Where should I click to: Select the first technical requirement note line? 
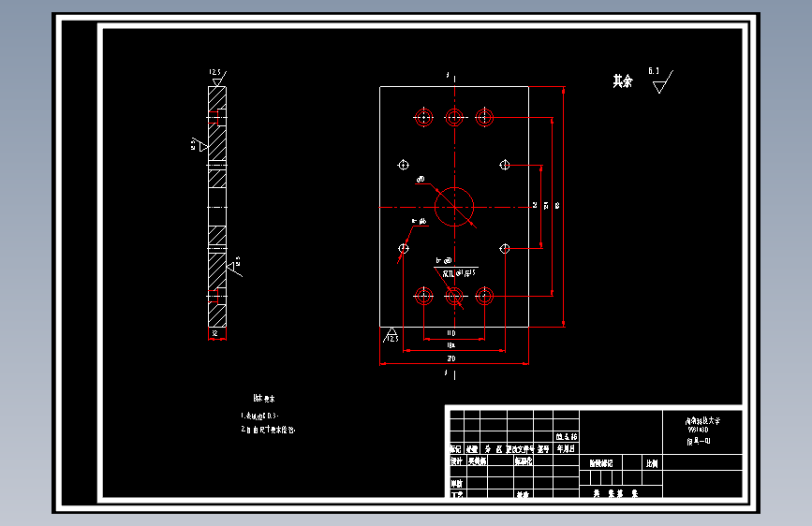259,416
